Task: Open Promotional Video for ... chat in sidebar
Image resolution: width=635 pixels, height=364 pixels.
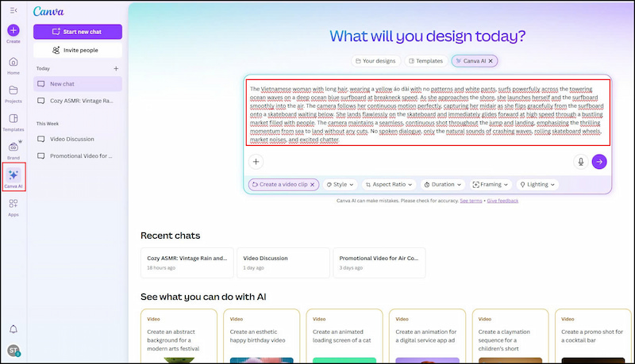Action: [x=78, y=155]
